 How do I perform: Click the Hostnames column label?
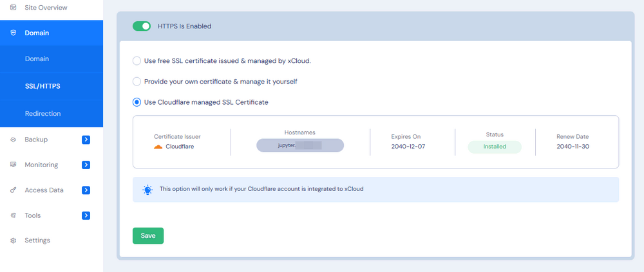tap(300, 132)
